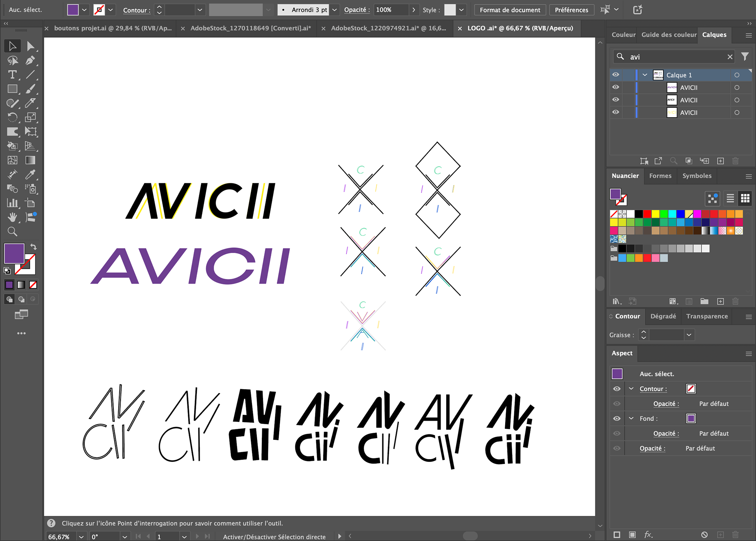Select the Scale tool
This screenshot has height=541, width=756.
(x=30, y=117)
